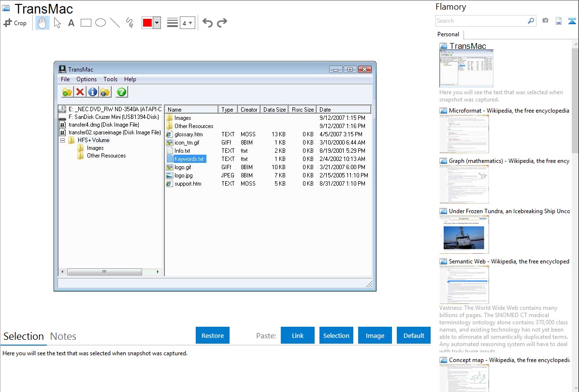
Task: Select the Info.txt file
Action: coord(182,151)
